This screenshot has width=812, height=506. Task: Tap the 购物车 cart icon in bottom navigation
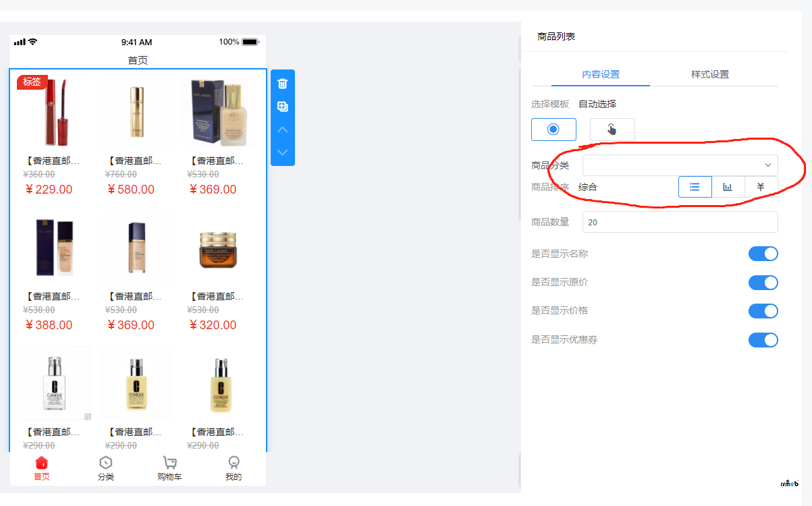point(170,463)
